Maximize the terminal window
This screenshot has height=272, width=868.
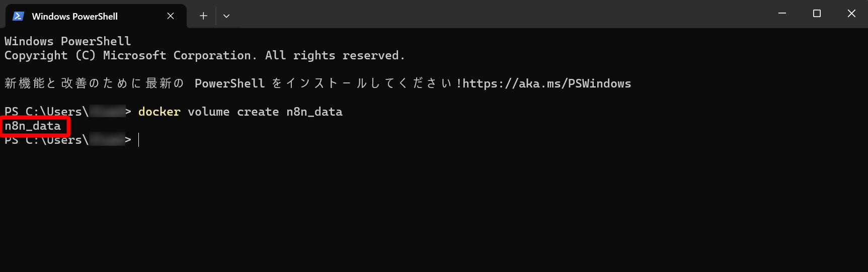pyautogui.click(x=817, y=14)
